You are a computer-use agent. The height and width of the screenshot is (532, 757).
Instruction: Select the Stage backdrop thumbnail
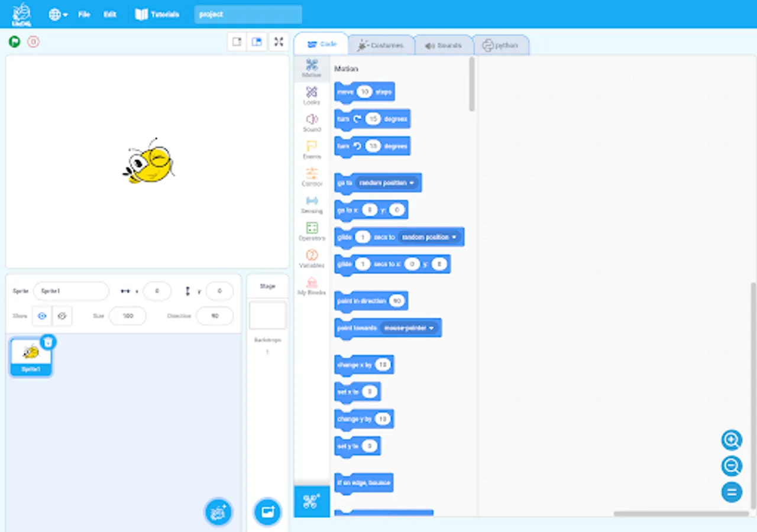[267, 316]
